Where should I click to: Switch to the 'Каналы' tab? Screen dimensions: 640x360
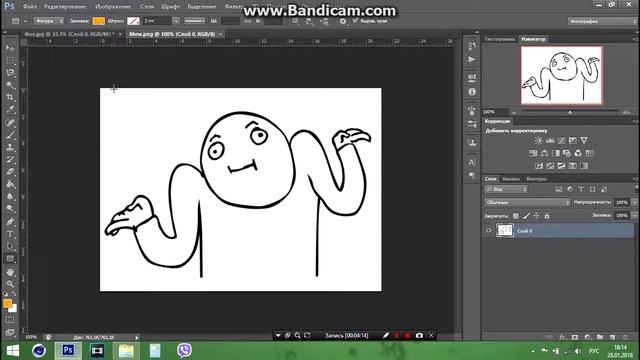511,179
